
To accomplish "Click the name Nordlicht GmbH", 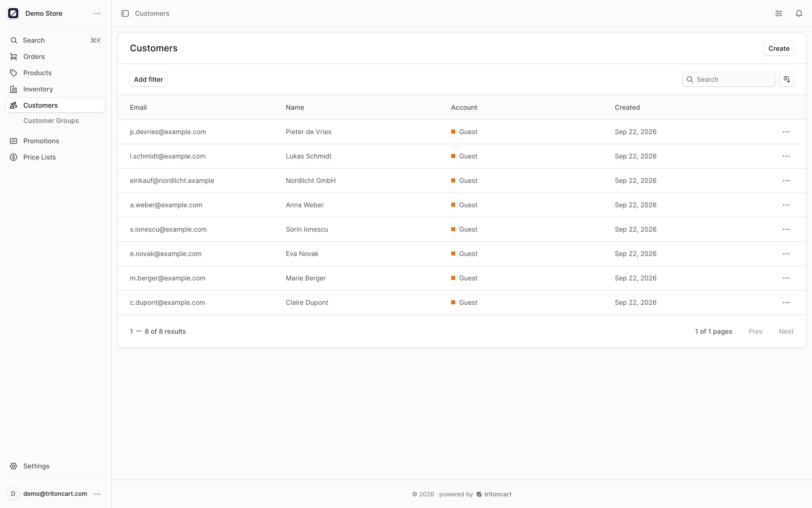I will [311, 181].
